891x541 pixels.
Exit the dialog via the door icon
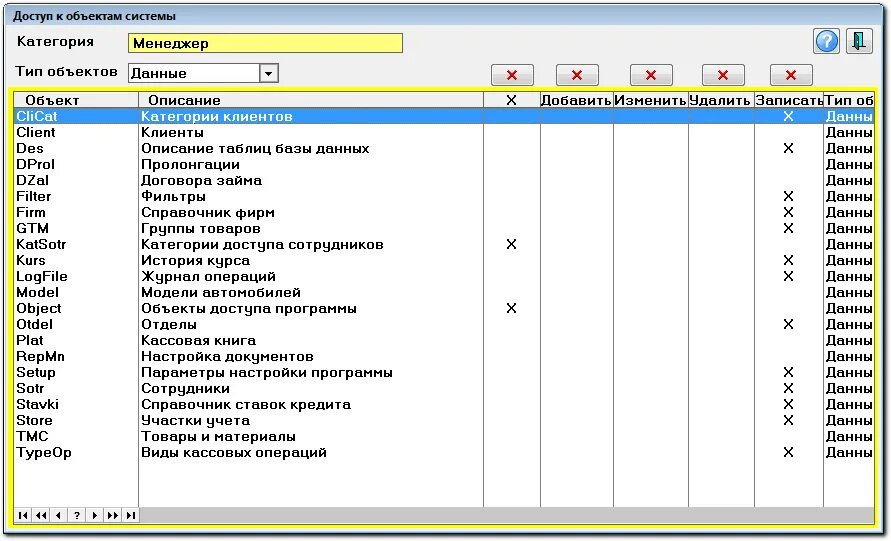(x=859, y=41)
